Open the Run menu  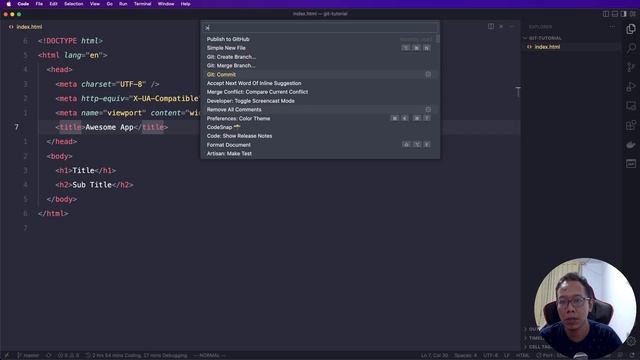coord(123,4)
